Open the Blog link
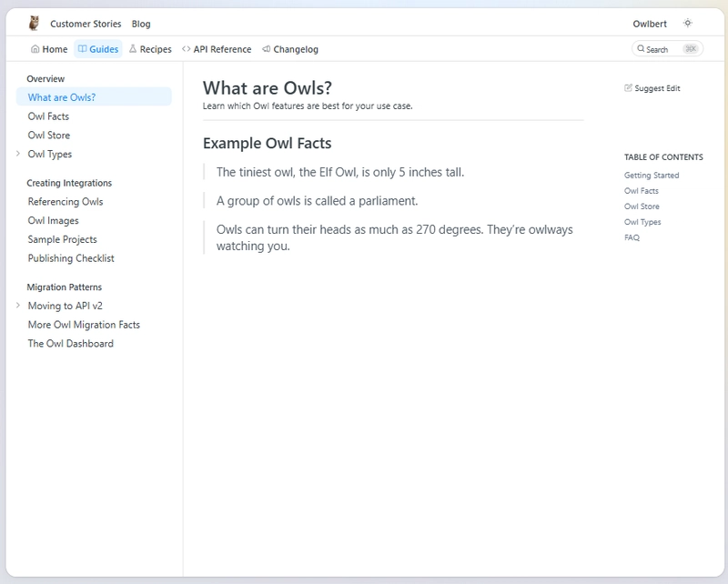Screen dimensions: 728x584 tap(141, 24)
